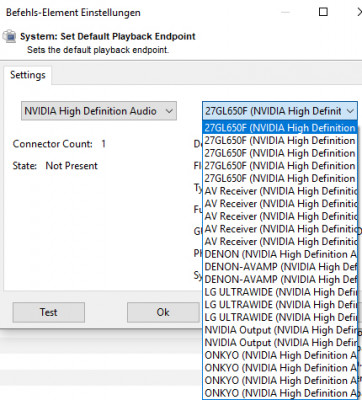Click the State: Not Present text

tap(55, 166)
